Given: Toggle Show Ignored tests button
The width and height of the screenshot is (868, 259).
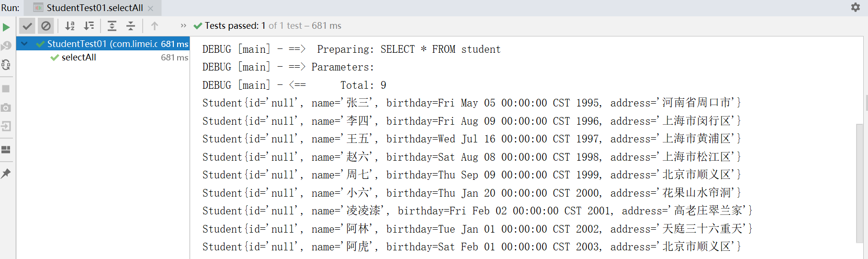Looking at the screenshot, I should tap(46, 26).
